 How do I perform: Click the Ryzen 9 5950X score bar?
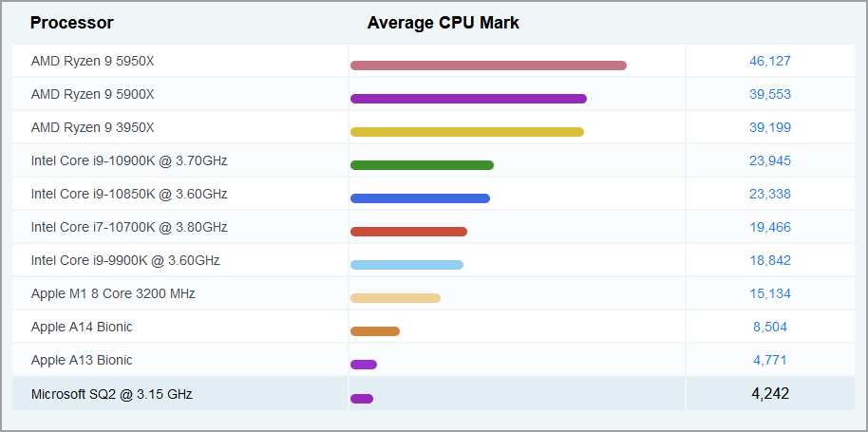(x=488, y=66)
